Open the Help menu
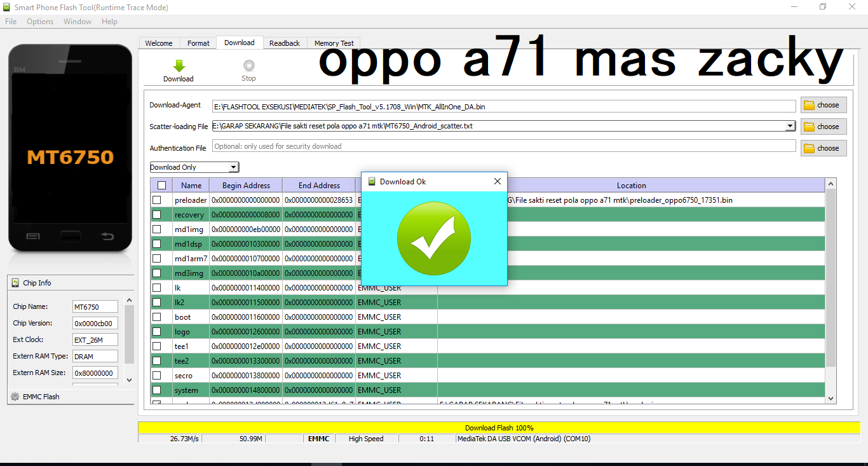Viewport: 868px width, 466px height. (x=109, y=22)
